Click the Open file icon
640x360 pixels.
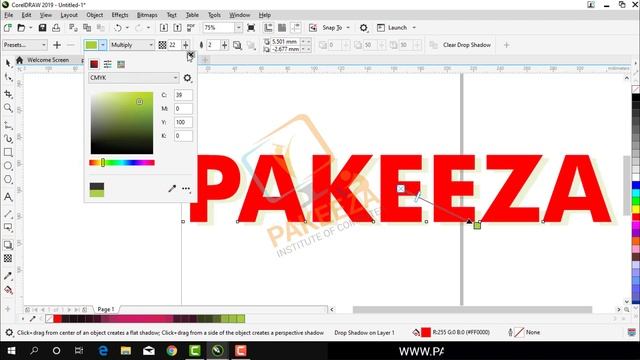tap(21, 28)
